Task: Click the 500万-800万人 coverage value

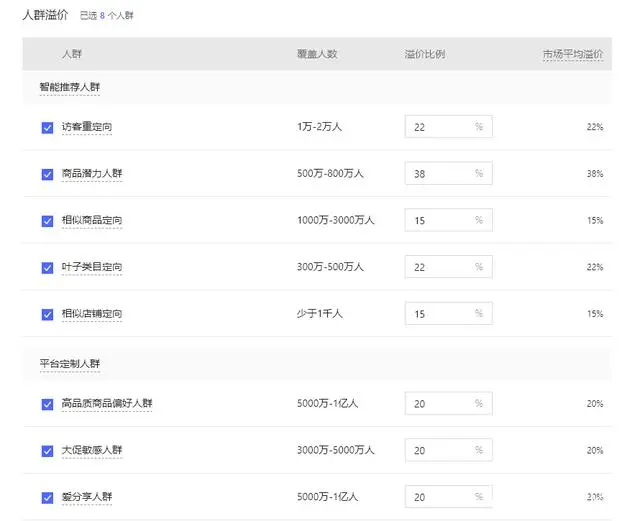Action: point(330,174)
